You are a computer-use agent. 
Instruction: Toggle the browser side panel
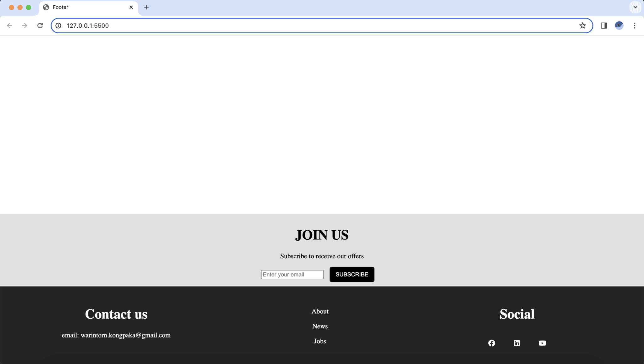(604, 25)
